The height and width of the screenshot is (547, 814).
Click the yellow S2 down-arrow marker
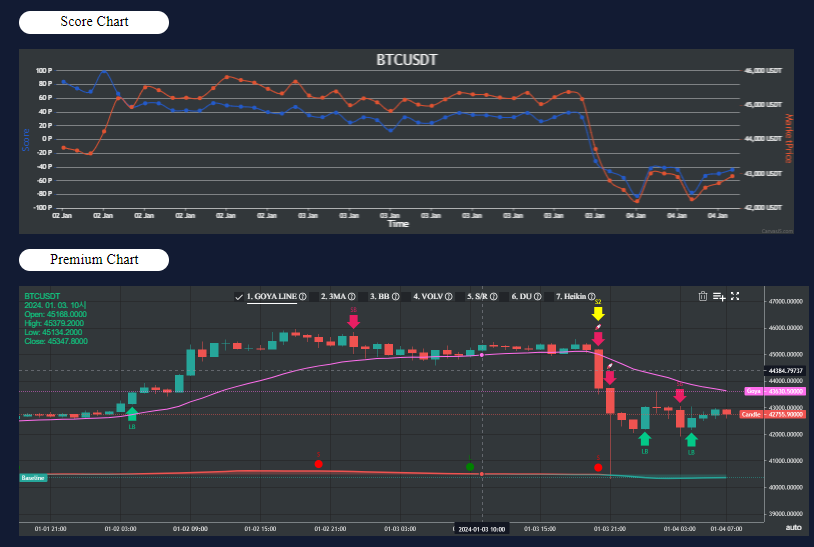click(598, 313)
